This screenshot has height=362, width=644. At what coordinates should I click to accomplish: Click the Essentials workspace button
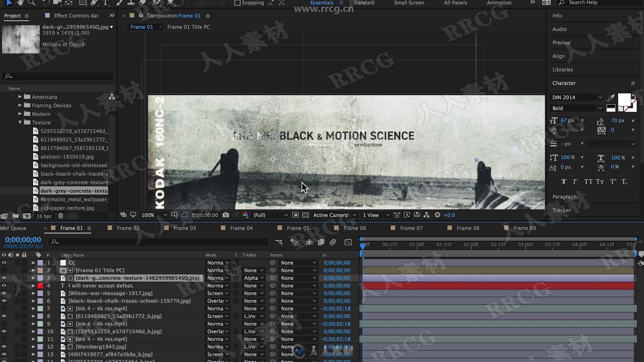click(322, 3)
